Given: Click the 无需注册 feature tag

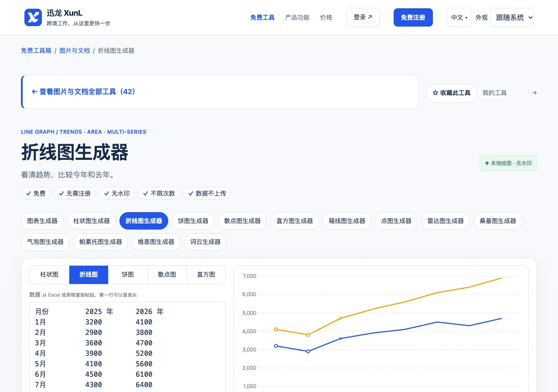Looking at the screenshot, I should pos(75,193).
